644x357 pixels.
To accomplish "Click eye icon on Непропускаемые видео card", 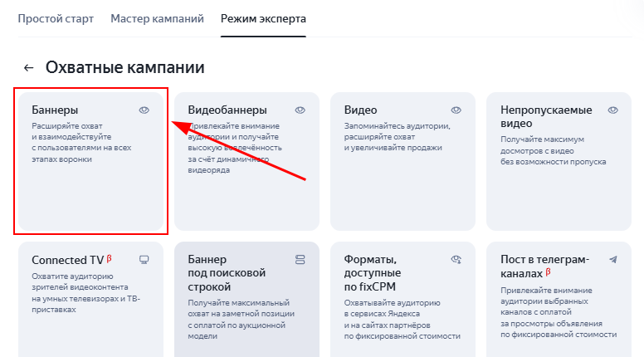I will pos(612,110).
